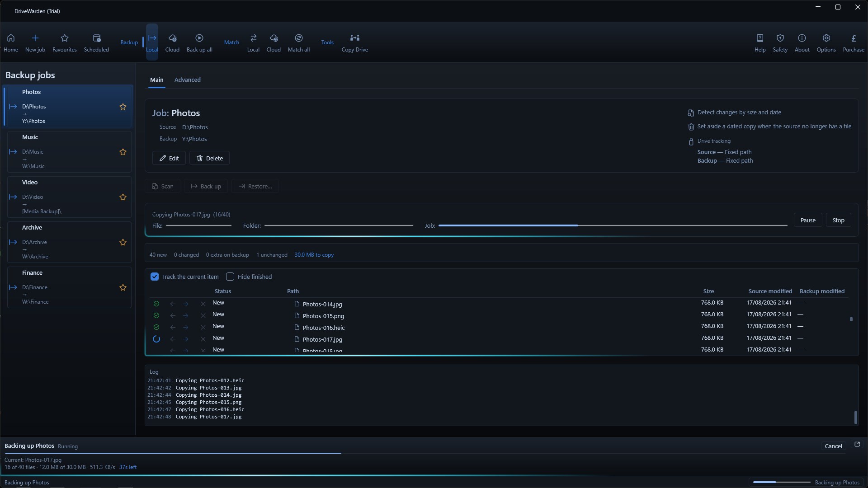Select the Music backup job
This screenshot has width=868, height=488.
(x=69, y=152)
